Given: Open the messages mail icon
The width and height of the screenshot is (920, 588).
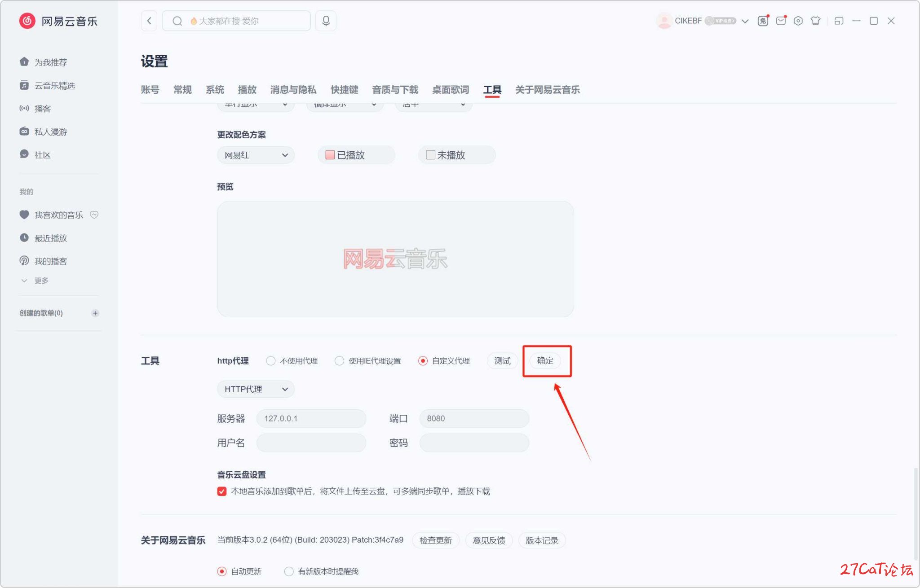Looking at the screenshot, I should (781, 21).
